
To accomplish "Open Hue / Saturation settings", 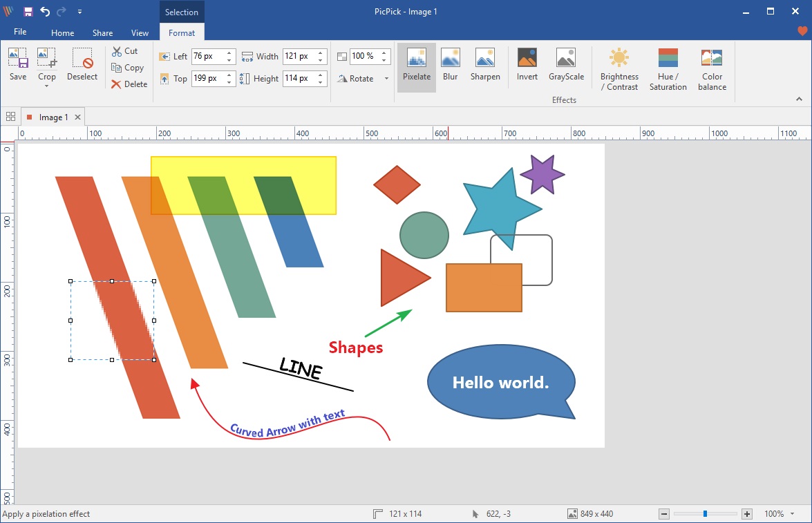I will 668,67.
